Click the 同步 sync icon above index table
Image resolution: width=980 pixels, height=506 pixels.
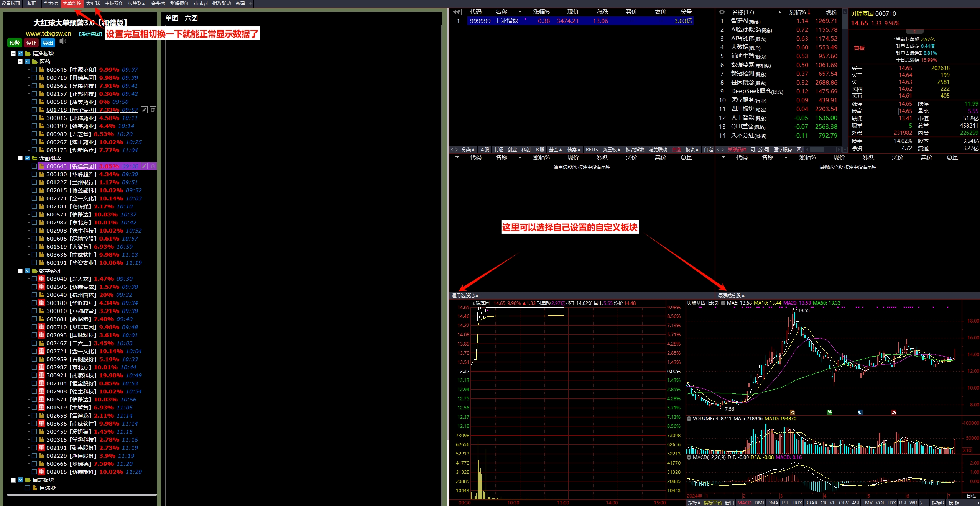(x=456, y=12)
